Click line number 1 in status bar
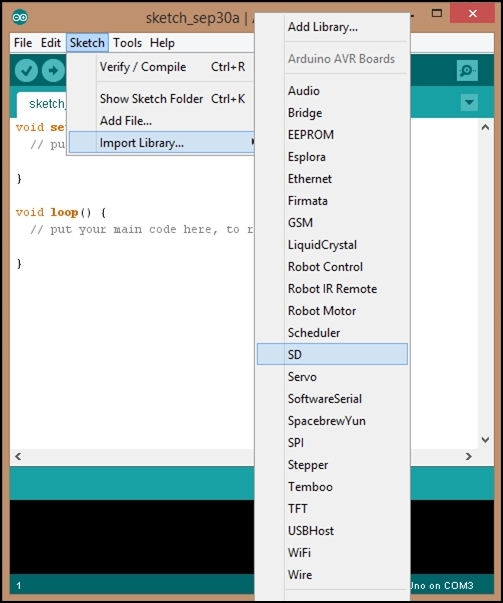 click(x=19, y=586)
